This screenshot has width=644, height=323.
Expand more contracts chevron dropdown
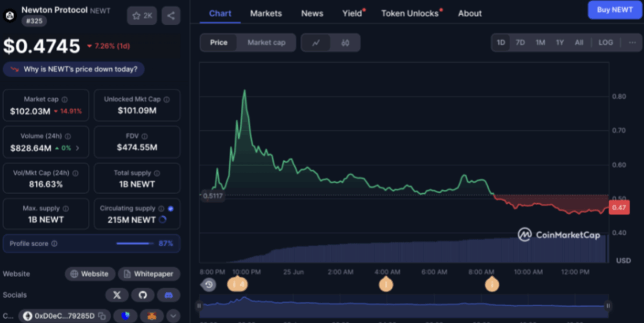[172, 316]
